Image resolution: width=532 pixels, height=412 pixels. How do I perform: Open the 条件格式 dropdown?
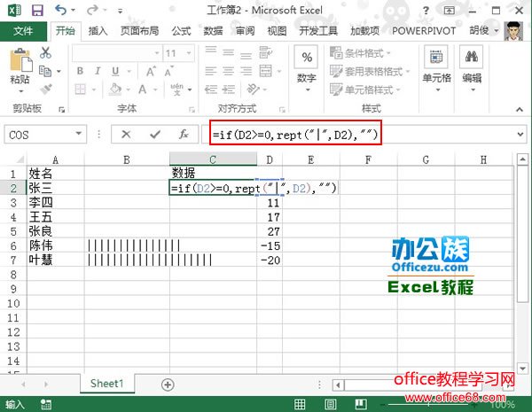coord(360,53)
